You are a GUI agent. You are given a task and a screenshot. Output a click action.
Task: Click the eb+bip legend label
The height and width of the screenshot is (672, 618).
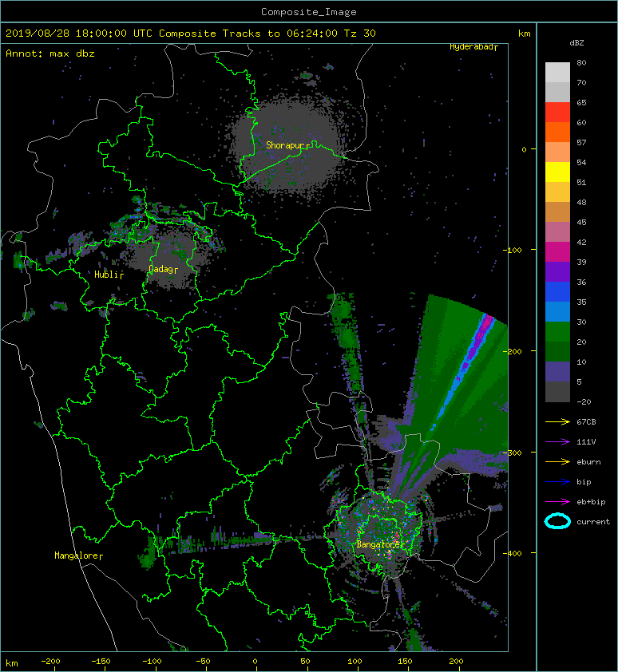591,502
